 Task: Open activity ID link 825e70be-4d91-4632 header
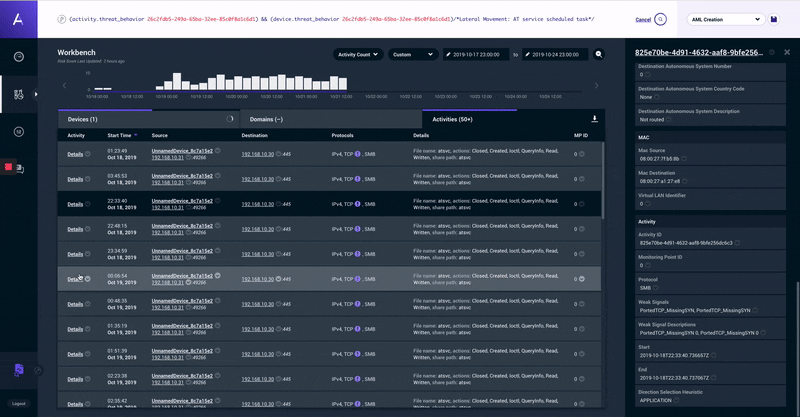pos(699,53)
